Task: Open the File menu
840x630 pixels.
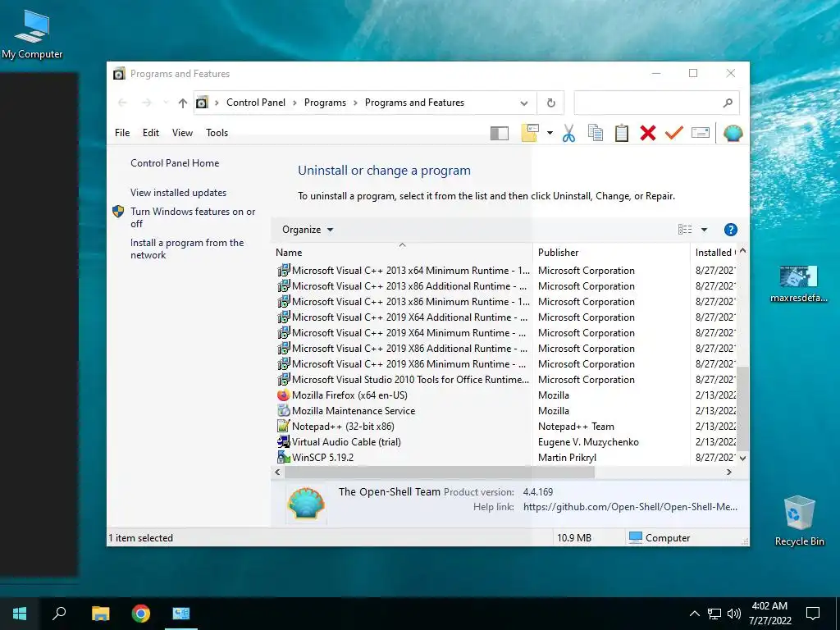Action: coord(122,133)
